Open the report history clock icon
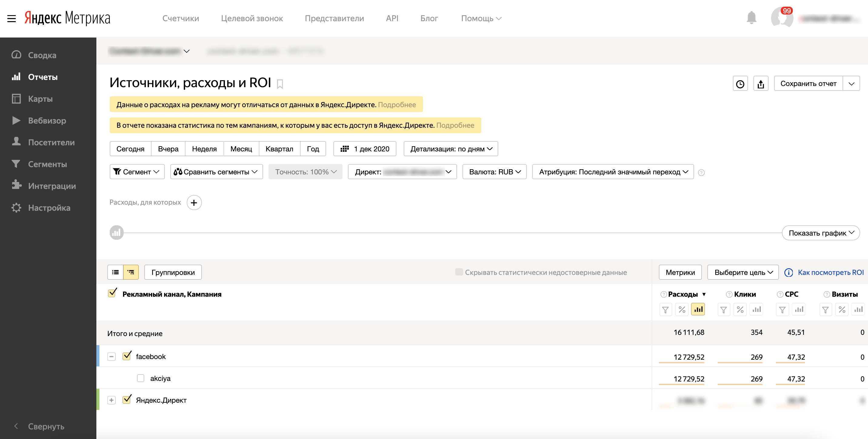Screen dimensions: 868x439 pos(740,84)
